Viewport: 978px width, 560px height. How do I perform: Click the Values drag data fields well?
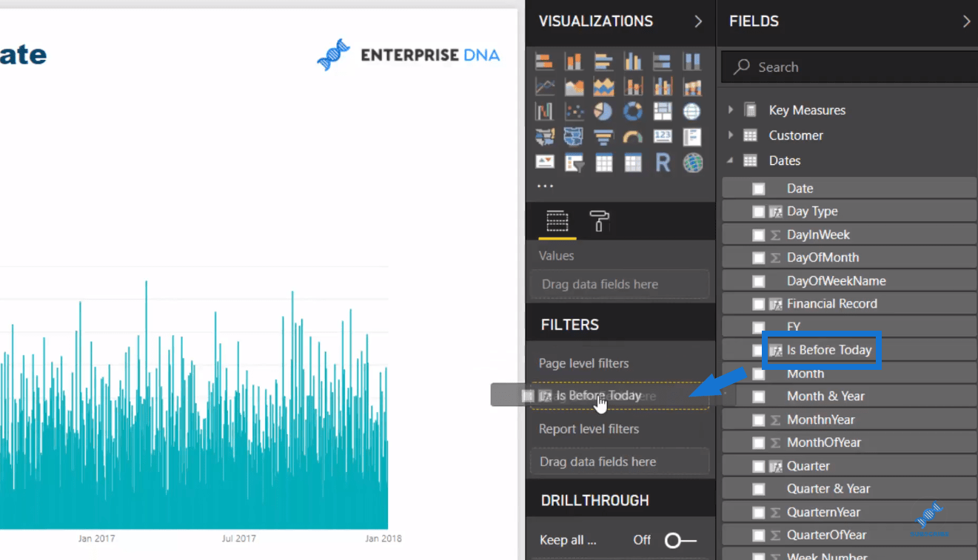(620, 284)
